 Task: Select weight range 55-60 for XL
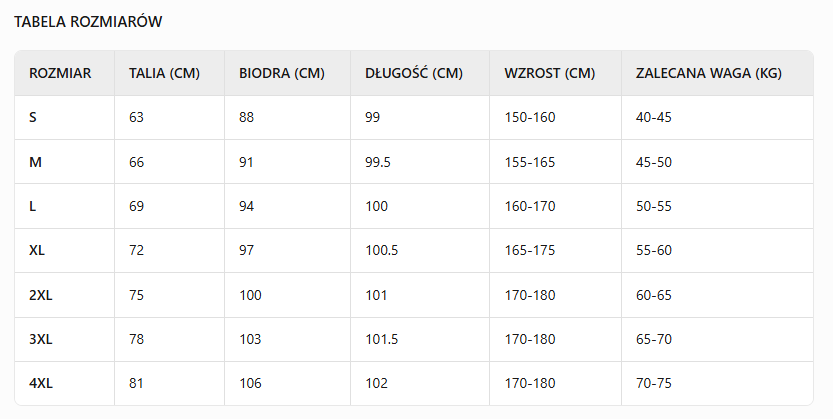[654, 250]
